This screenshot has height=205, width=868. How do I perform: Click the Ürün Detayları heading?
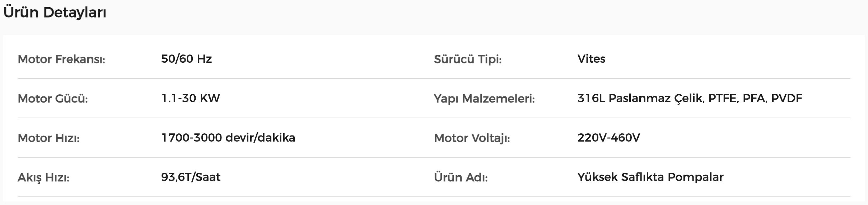55,13
